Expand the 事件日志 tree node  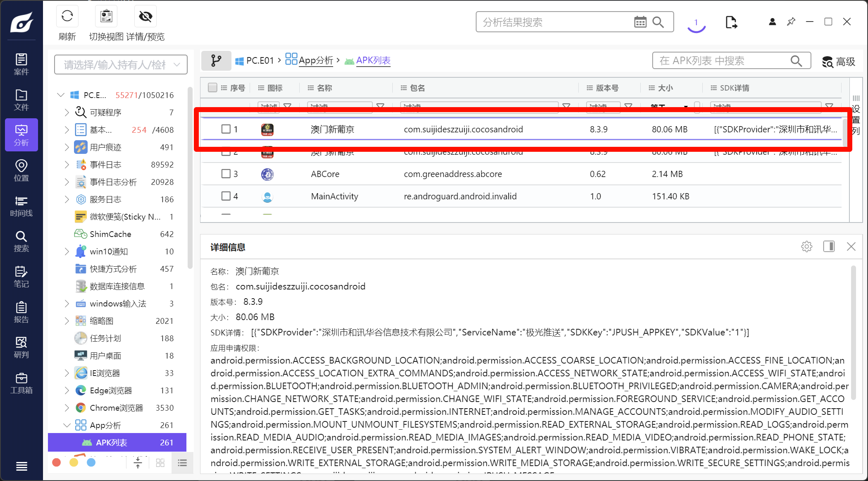coord(67,165)
